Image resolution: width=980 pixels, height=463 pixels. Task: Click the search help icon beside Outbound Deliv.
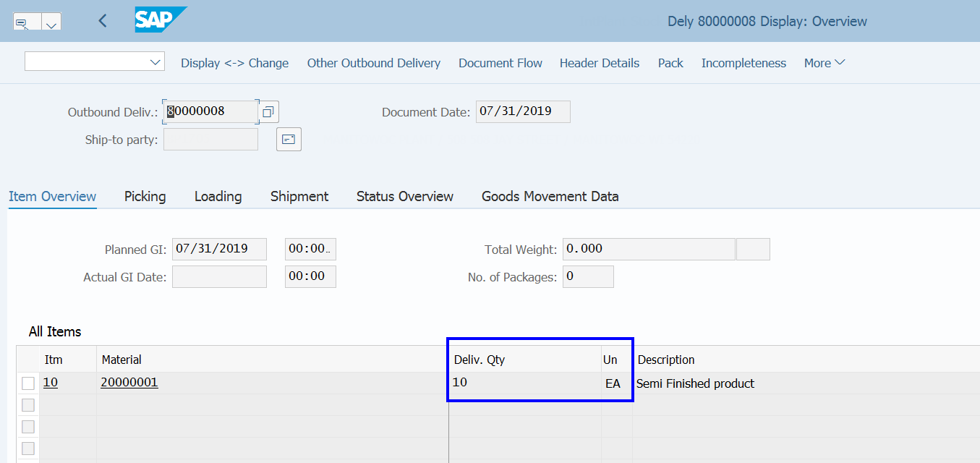(268, 112)
